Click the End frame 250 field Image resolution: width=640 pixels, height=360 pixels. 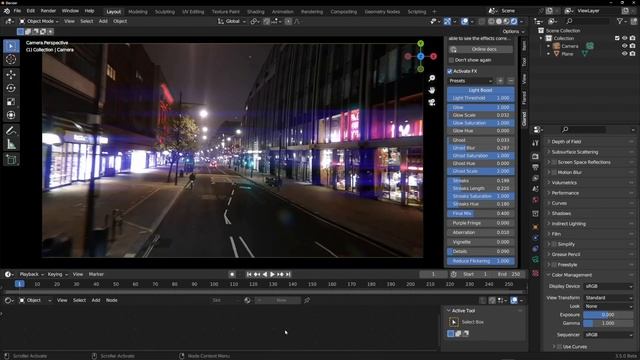[x=509, y=274]
